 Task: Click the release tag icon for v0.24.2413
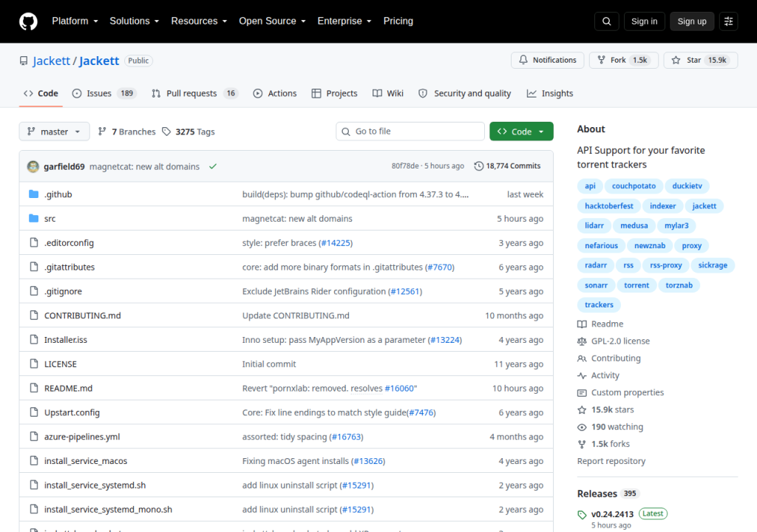pos(582,514)
